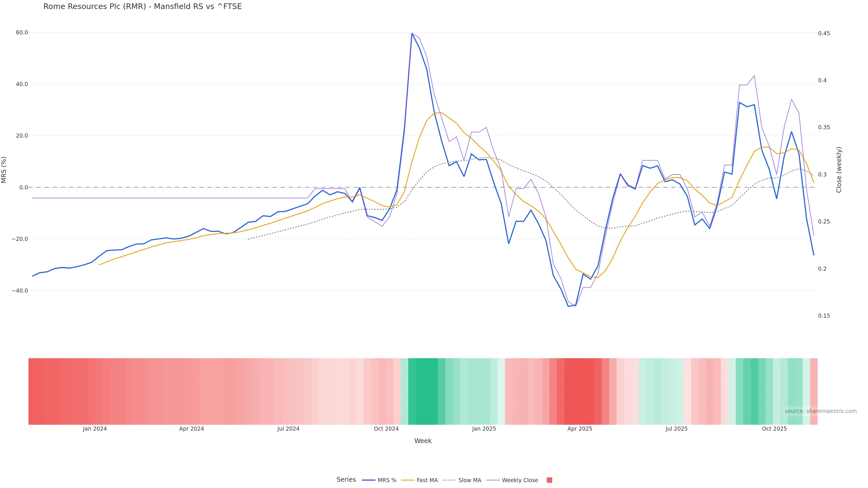Click the 0.45 tick on Close axis

pyautogui.click(x=824, y=33)
